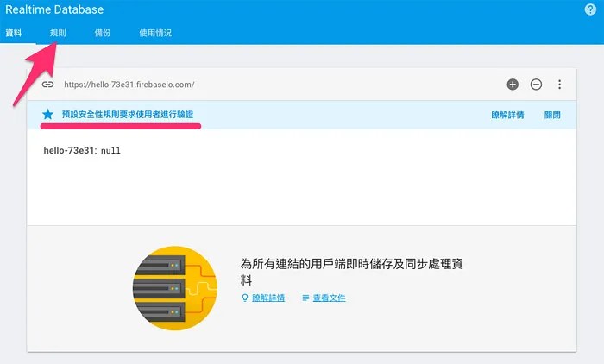The height and width of the screenshot is (364, 604).
Task: Switch to the 資料 tab
Action: pos(14,33)
